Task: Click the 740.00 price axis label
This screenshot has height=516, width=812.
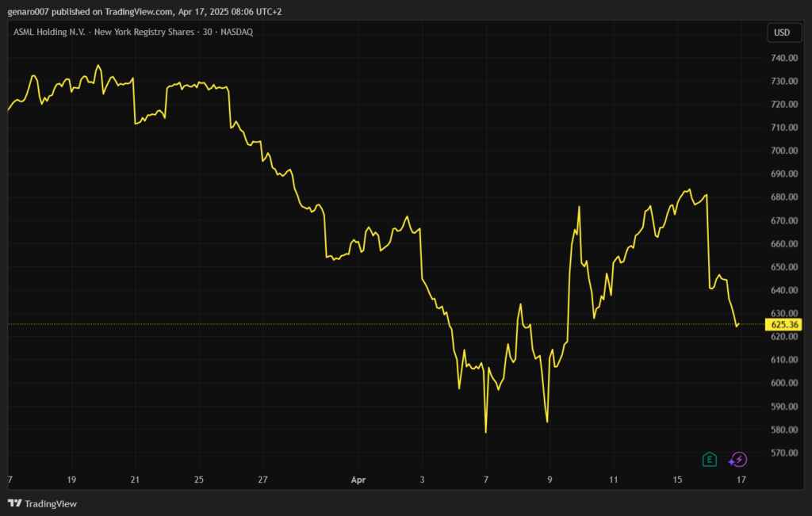Action: pyautogui.click(x=783, y=58)
